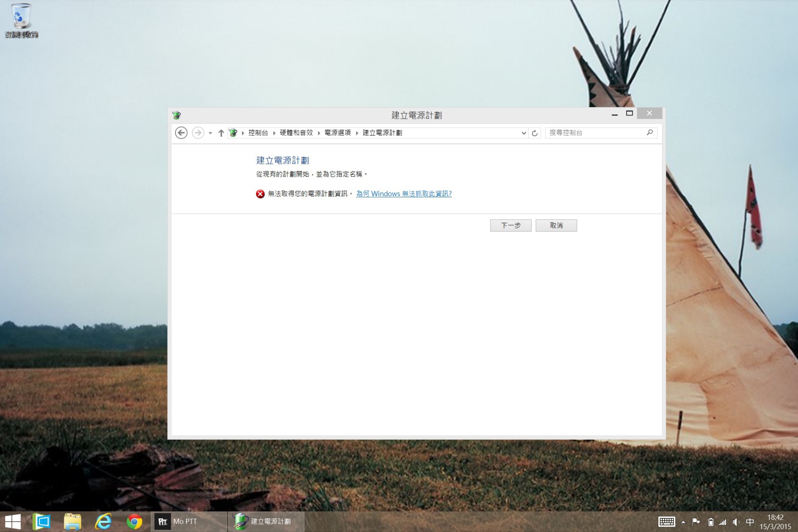The height and width of the screenshot is (532, 798).
Task: Open the network signal tray icon
Action: click(723, 522)
